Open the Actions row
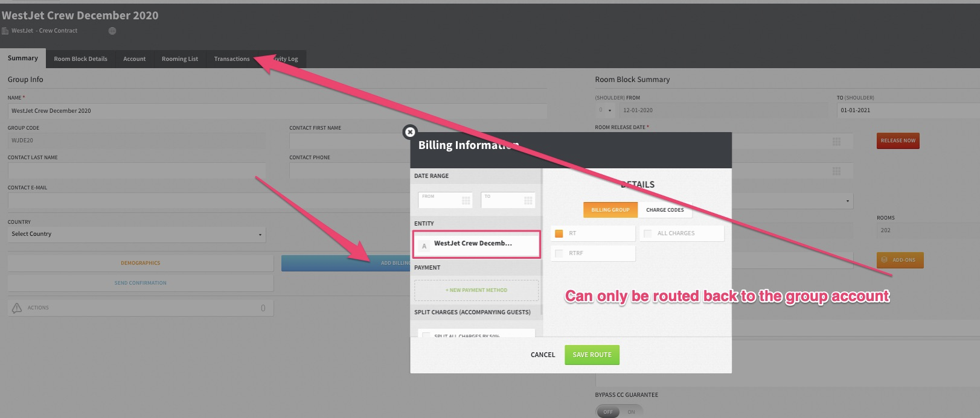980x418 pixels. pyautogui.click(x=141, y=308)
